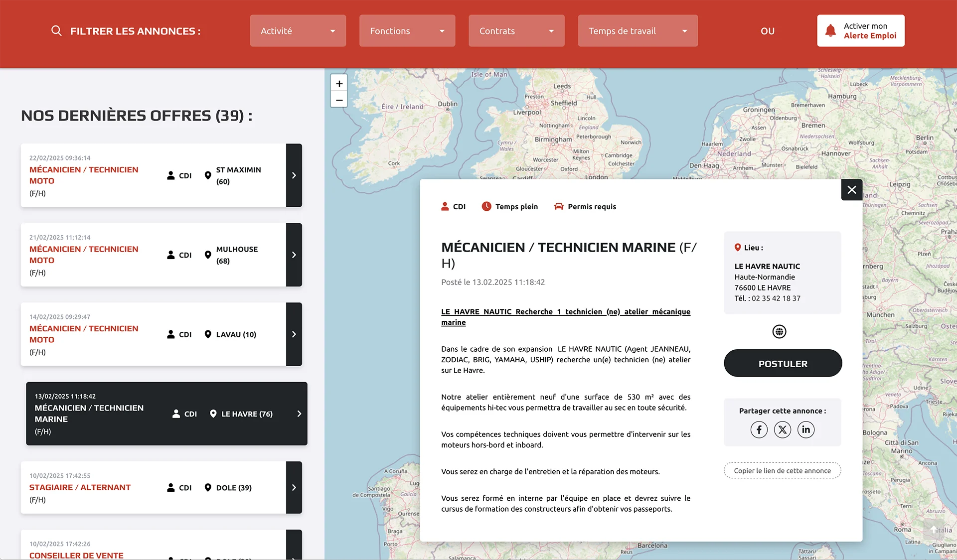This screenshot has width=957, height=560.
Task: Zoom in on the map
Action: [x=339, y=84]
